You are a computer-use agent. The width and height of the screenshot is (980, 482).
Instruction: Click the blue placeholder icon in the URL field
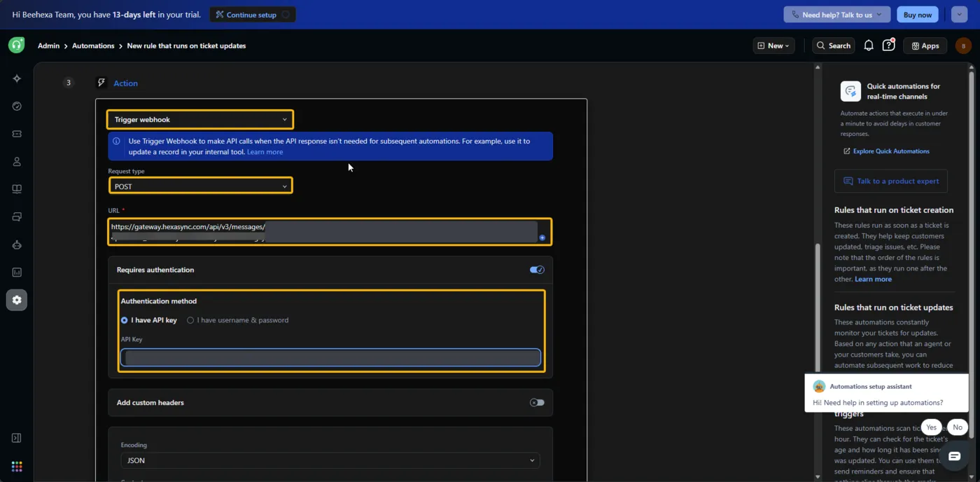point(542,237)
